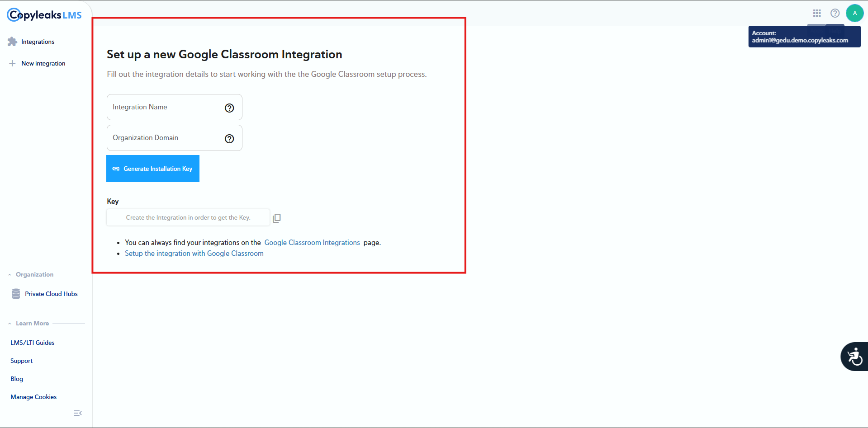This screenshot has width=868, height=428.
Task: Open the apps grid menu
Action: (x=817, y=13)
